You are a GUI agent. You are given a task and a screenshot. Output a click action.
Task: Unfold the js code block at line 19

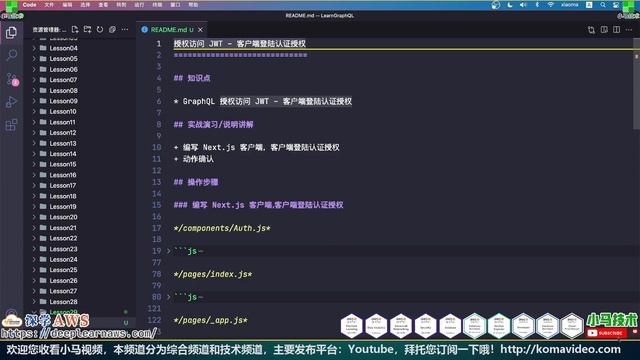click(169, 251)
